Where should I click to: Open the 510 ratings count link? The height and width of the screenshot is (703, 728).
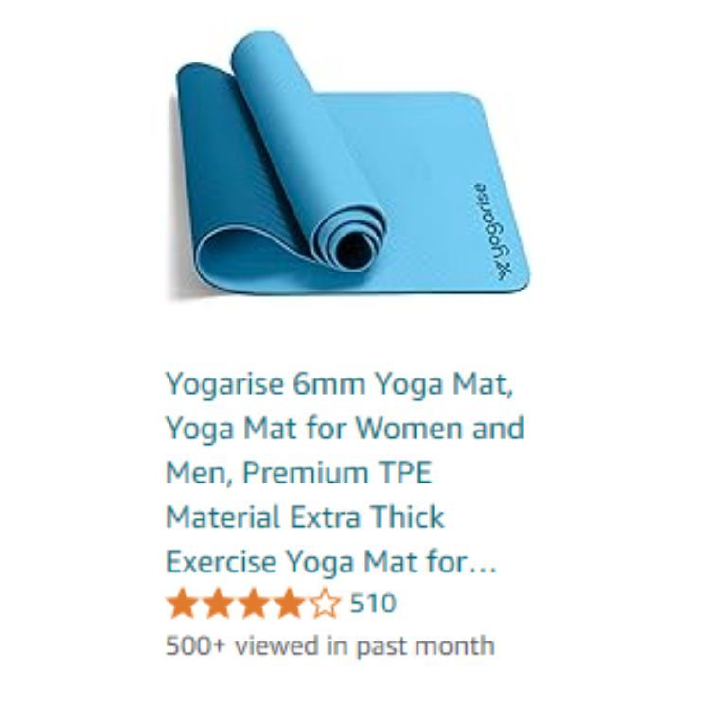click(373, 604)
